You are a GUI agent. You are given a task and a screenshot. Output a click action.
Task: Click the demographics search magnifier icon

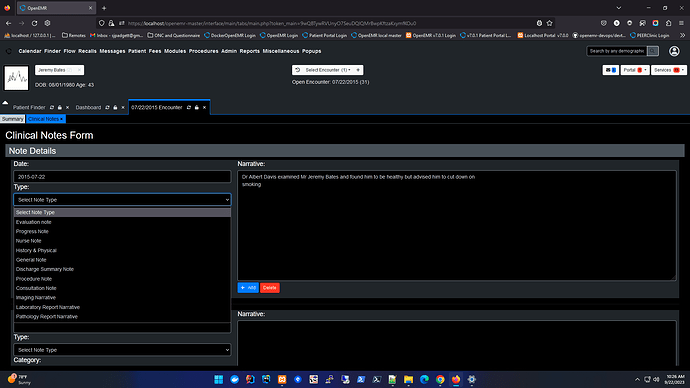point(653,51)
